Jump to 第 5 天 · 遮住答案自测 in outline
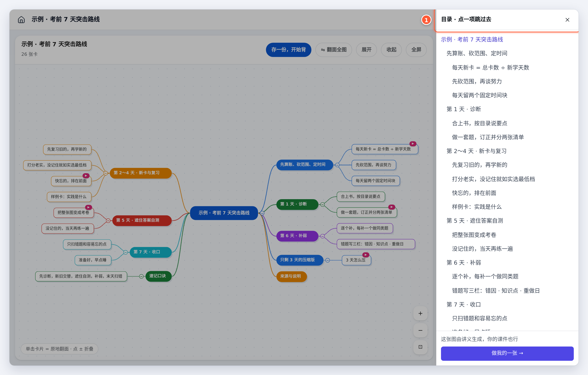Screen dimensions: 588x375 pyautogui.click(x=474, y=221)
